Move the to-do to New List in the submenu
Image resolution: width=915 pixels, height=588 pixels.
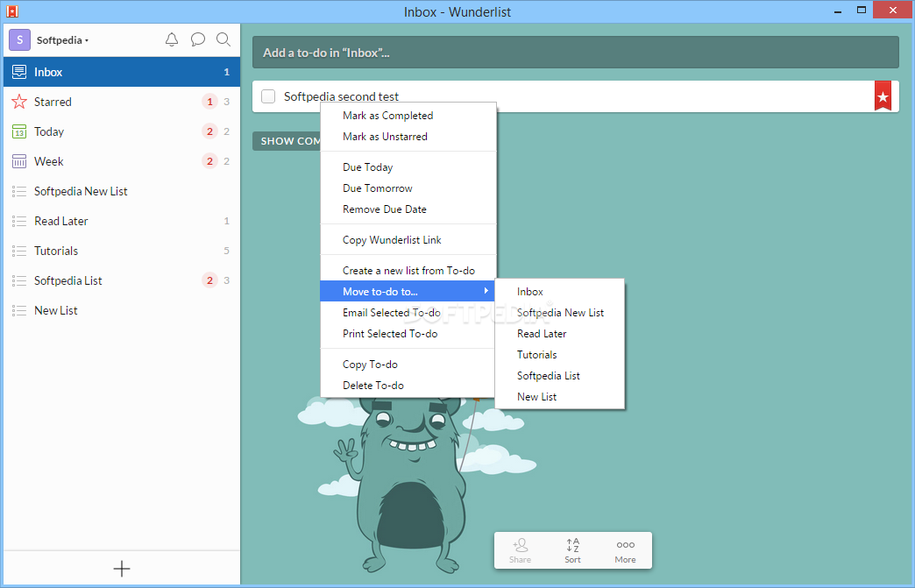pos(560,397)
